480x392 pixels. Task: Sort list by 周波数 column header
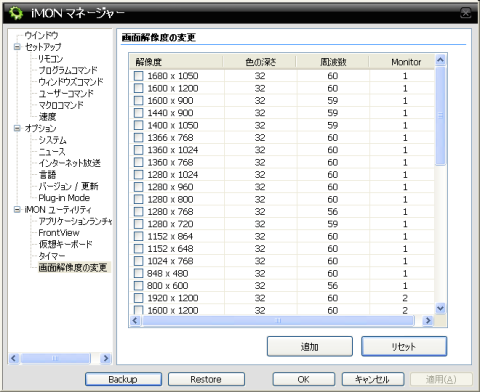point(333,62)
